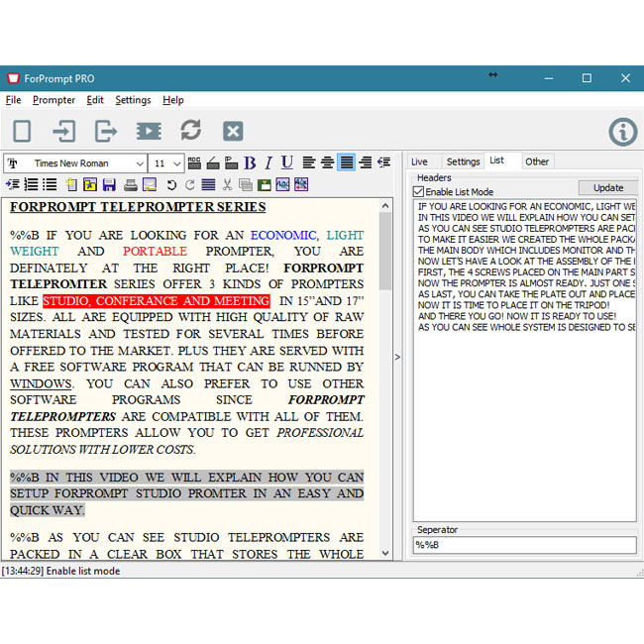
Task: Click the print preview page icon
Action: tap(150, 185)
